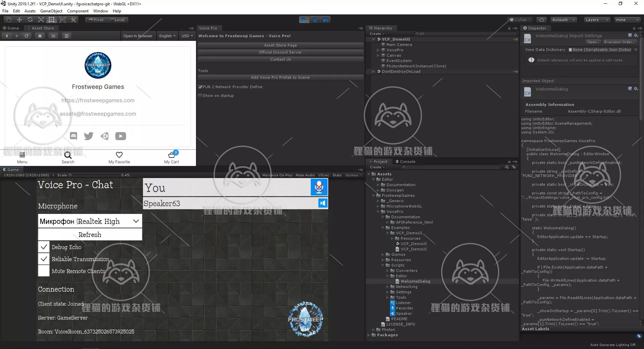
Task: Mute Speaker63 audio
Action: [x=323, y=203]
